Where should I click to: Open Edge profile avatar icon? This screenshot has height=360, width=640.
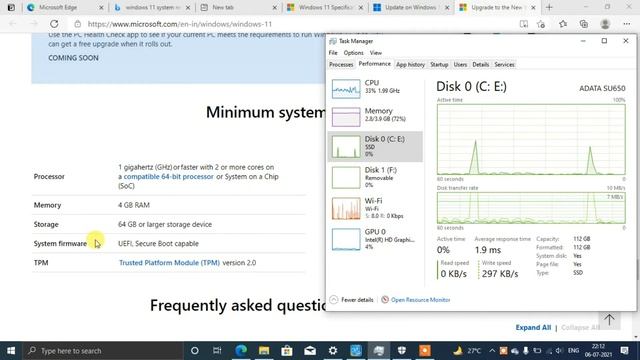pos(605,24)
